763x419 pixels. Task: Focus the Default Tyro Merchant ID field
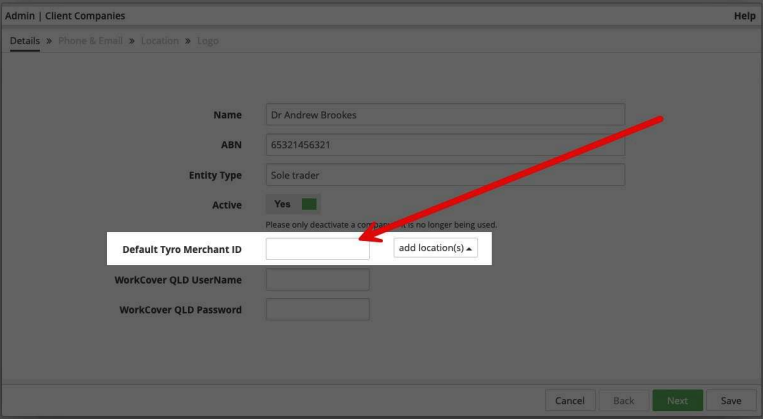318,249
